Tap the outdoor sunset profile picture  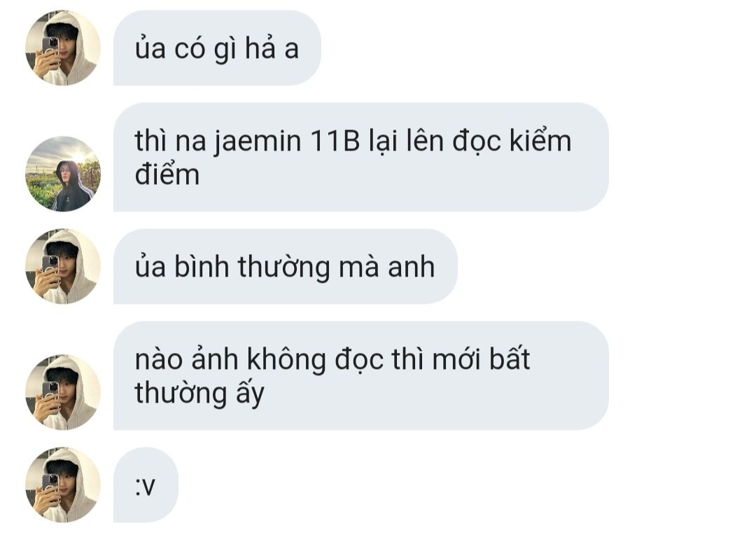tap(63, 174)
